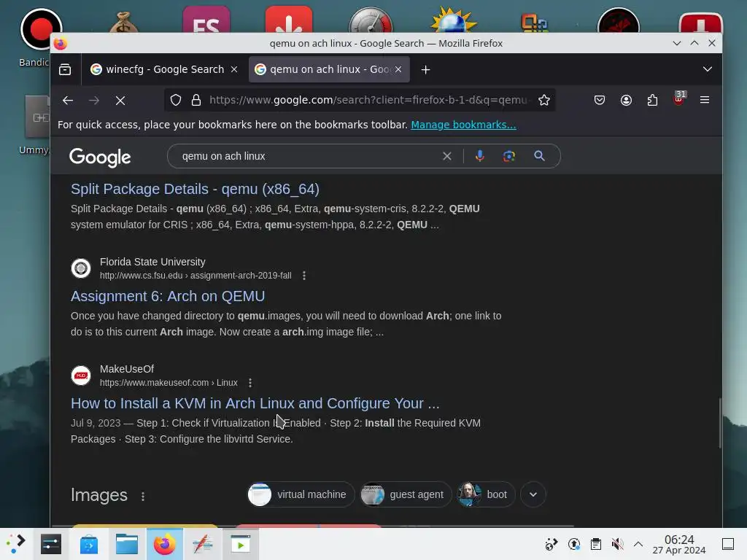Show desktop via taskbar corner button
Screen dimensions: 747x560
[728, 544]
